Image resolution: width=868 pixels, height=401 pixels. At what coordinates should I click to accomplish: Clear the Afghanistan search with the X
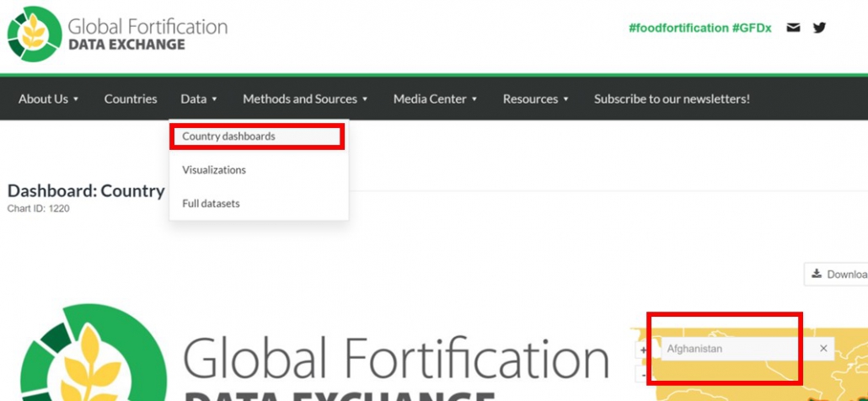point(823,349)
